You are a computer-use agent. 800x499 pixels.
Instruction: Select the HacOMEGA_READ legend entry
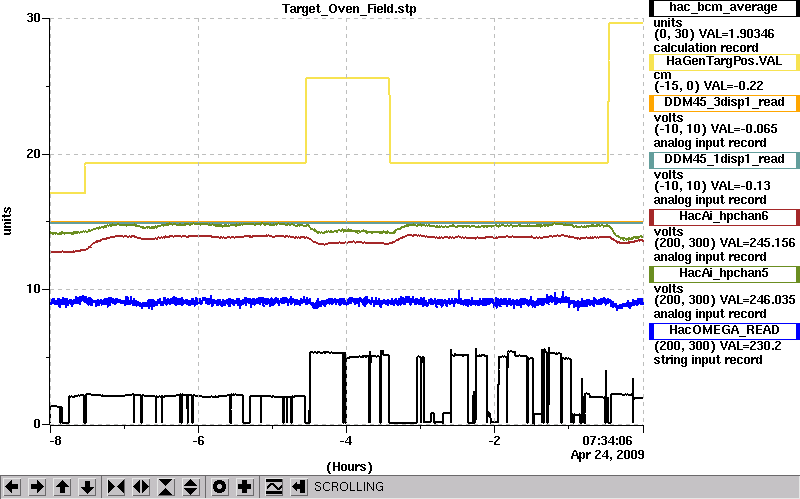pos(723,331)
